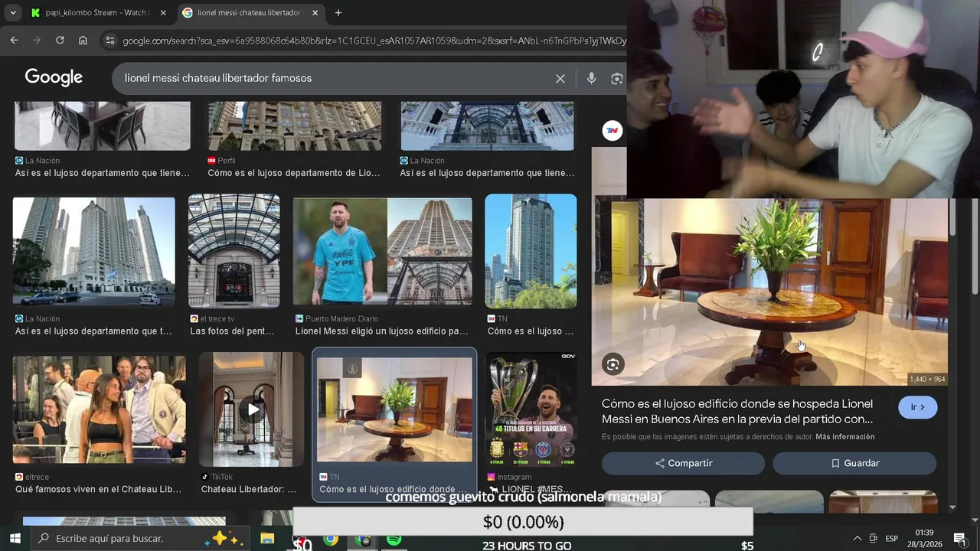This screenshot has height=551, width=980.
Task: Click the Guardar save button
Action: pyautogui.click(x=854, y=463)
